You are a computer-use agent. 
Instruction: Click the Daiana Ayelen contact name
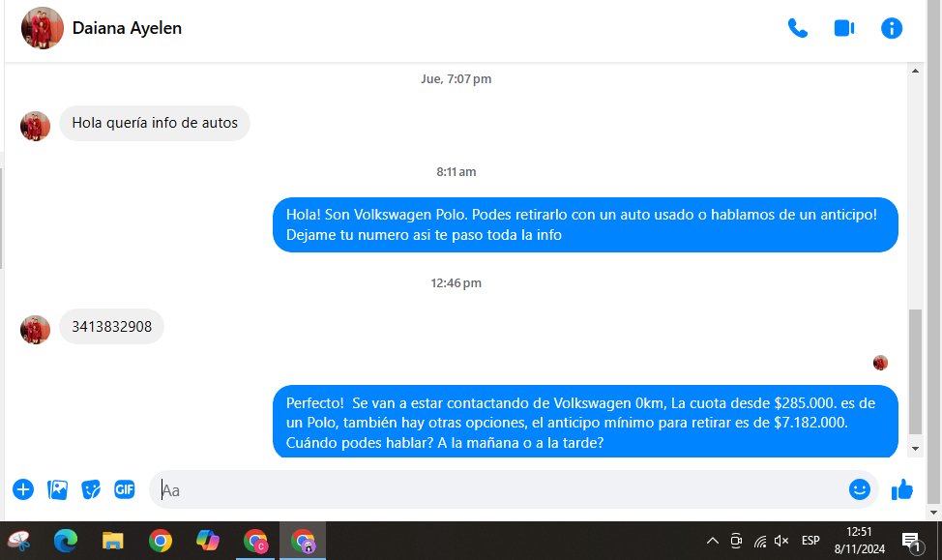coord(127,28)
